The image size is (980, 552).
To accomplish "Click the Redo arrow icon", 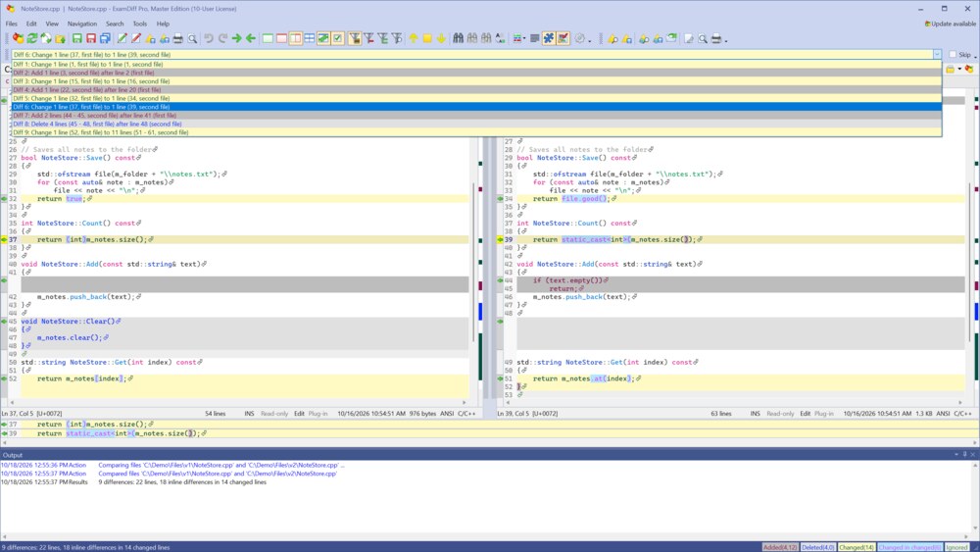I will (x=221, y=39).
